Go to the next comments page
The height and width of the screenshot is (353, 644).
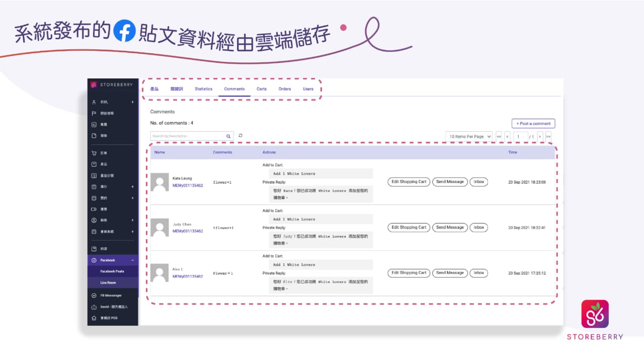540,136
